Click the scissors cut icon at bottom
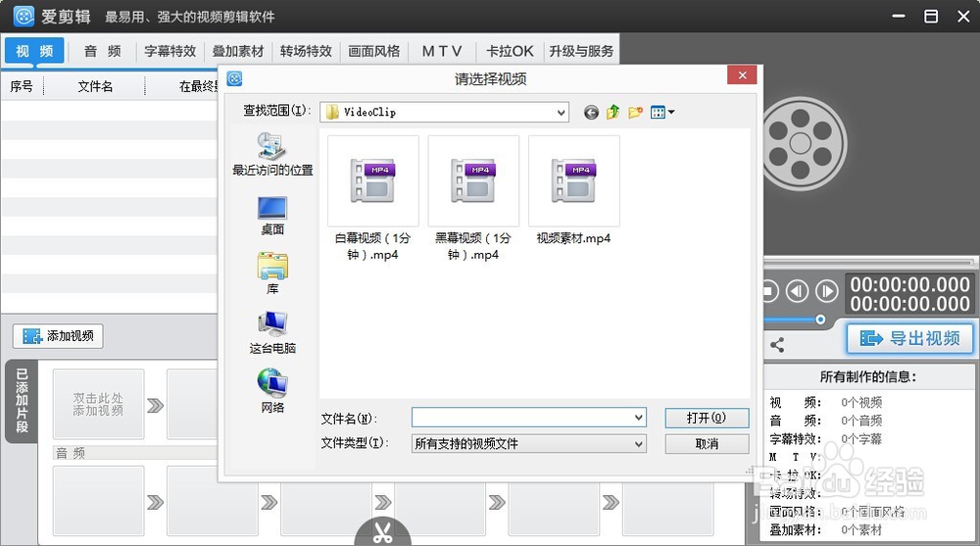 (x=382, y=531)
